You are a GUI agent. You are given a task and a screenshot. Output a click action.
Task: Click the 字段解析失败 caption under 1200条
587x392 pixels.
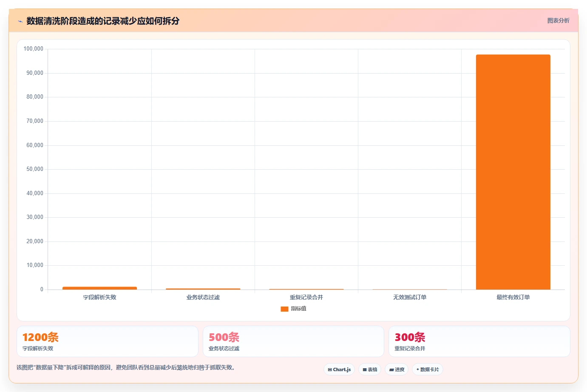(38, 348)
